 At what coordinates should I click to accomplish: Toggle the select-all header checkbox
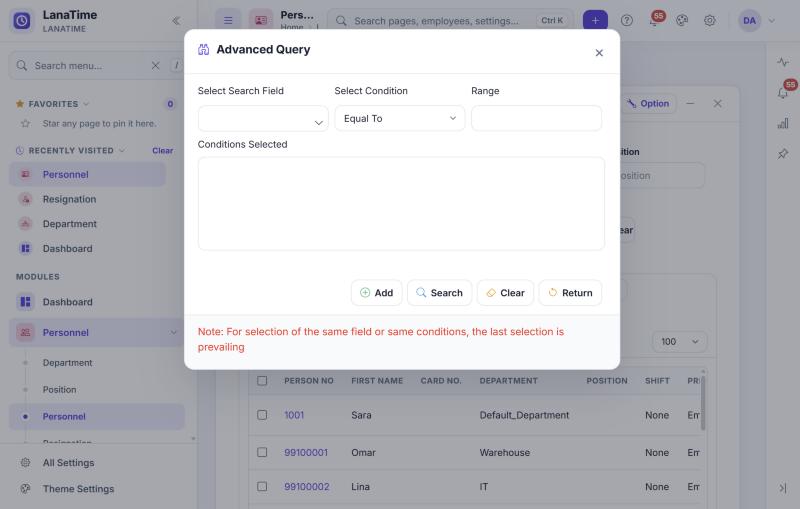[x=262, y=380]
